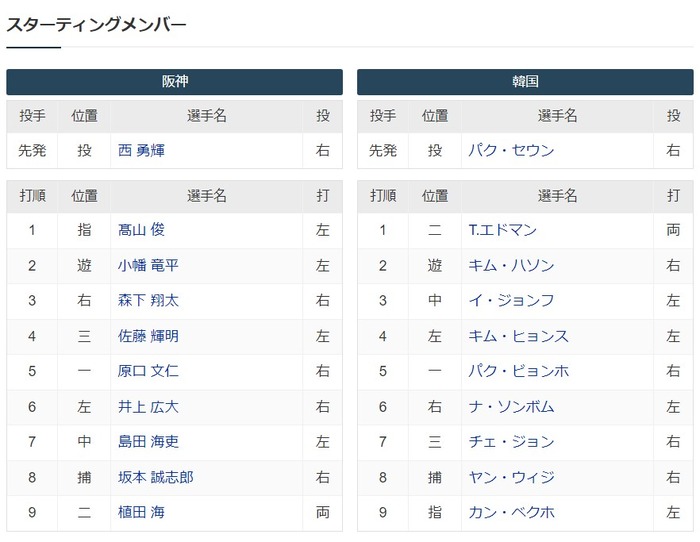Click カン・ベクホ player link
Screen dimensions: 700x542
[x=511, y=512]
